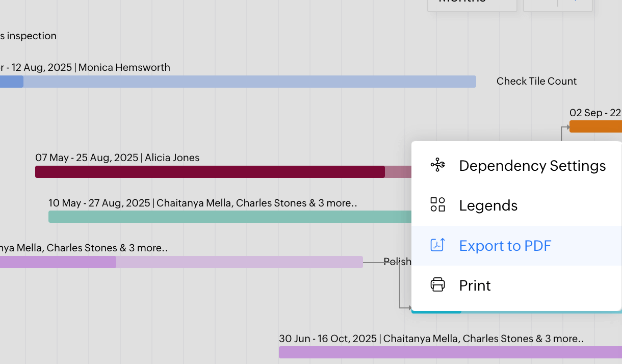622x364 pixels.
Task: Click Alicia Jones's dark maroon task bar
Action: (209, 172)
